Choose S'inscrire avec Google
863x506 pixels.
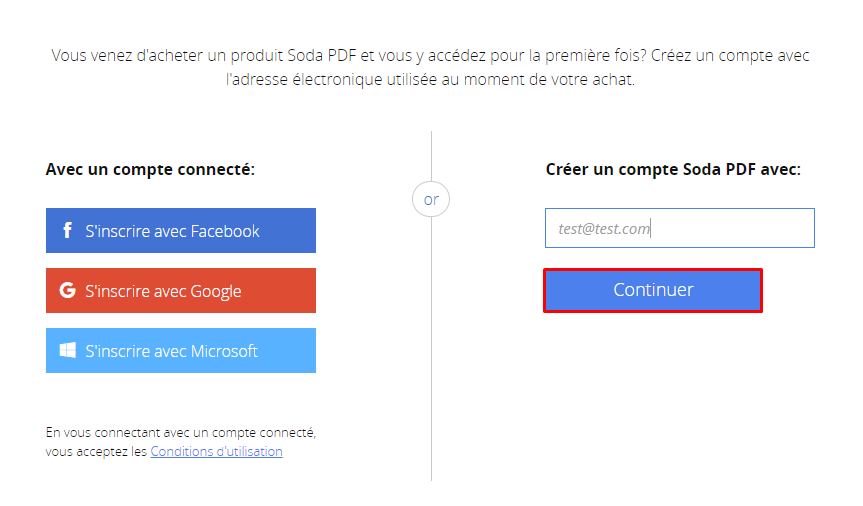coord(163,291)
